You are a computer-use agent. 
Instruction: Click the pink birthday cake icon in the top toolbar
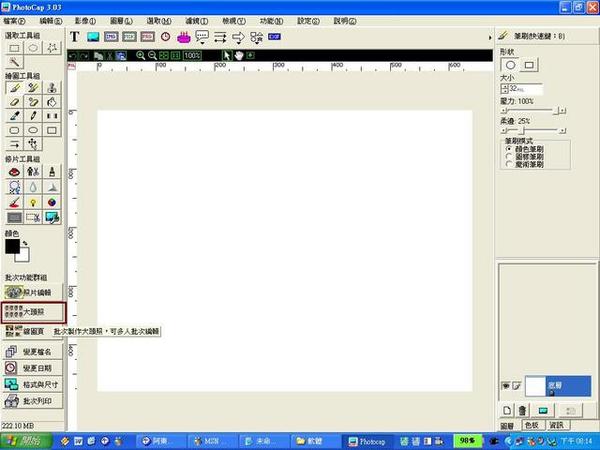184,37
